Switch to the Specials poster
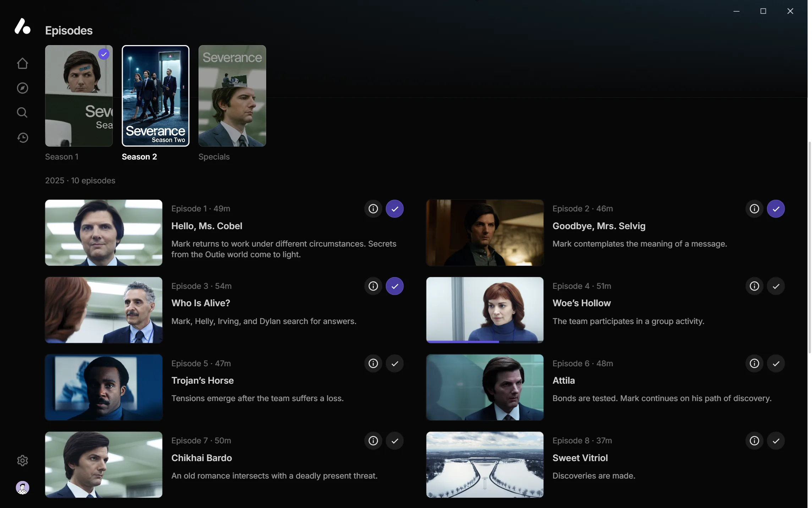 tap(232, 96)
